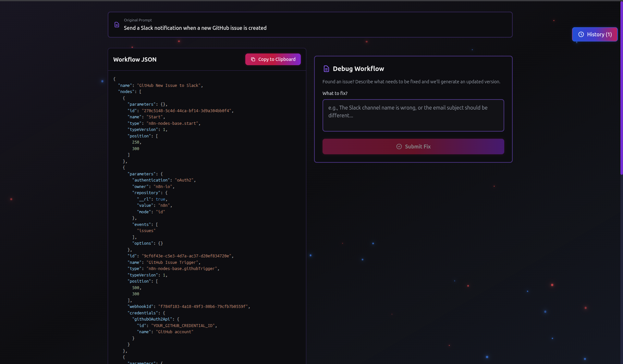This screenshot has height=364, width=623.
Task: Focus the What to fix text area
Action: [413, 115]
